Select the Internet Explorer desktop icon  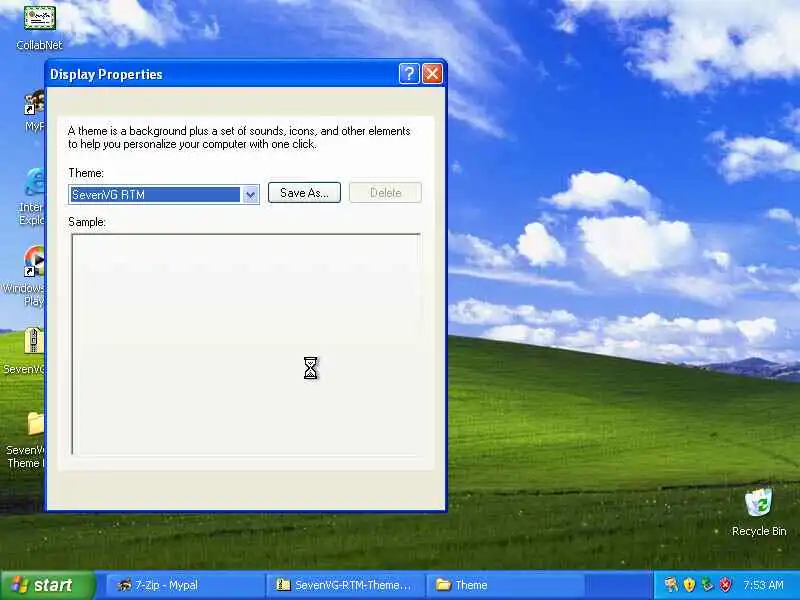tap(32, 196)
